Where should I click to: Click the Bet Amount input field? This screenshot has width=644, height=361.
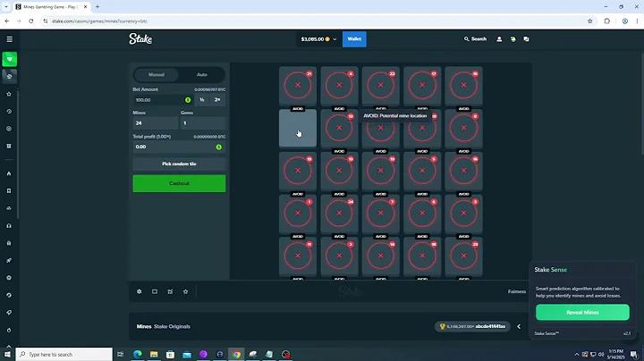coord(164,100)
